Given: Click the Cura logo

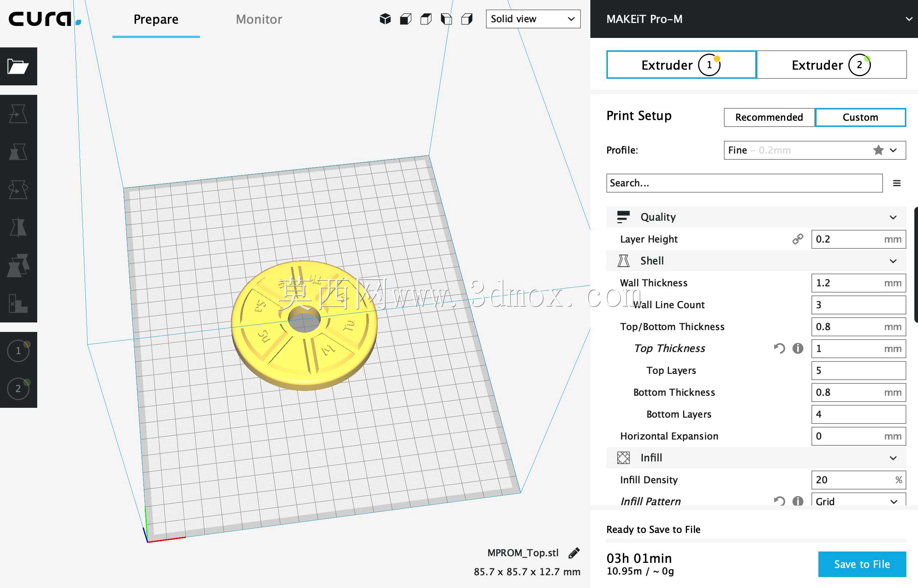Looking at the screenshot, I should pyautogui.click(x=45, y=18).
